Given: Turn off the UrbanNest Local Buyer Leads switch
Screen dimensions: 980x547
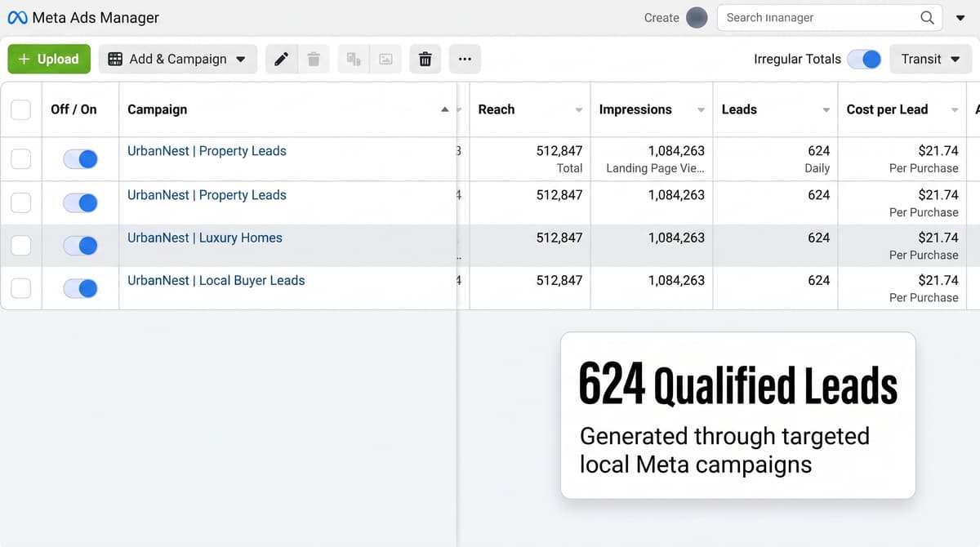Looking at the screenshot, I should click(80, 288).
